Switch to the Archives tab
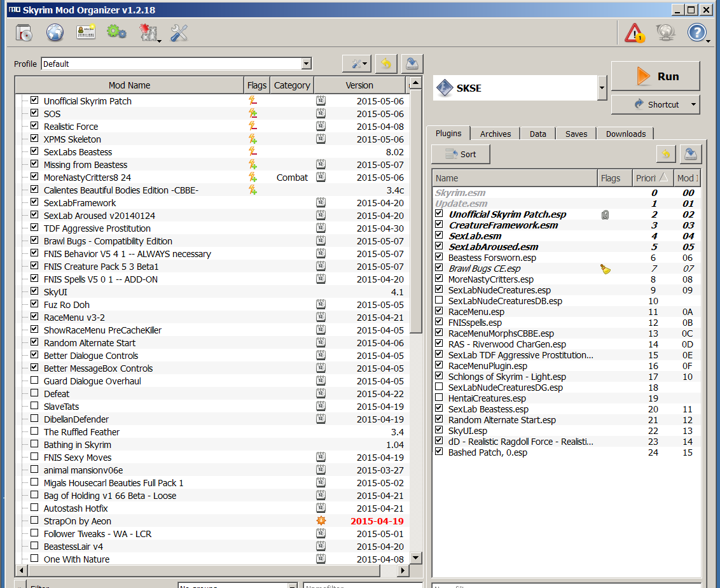The width and height of the screenshot is (720, 588). [495, 134]
